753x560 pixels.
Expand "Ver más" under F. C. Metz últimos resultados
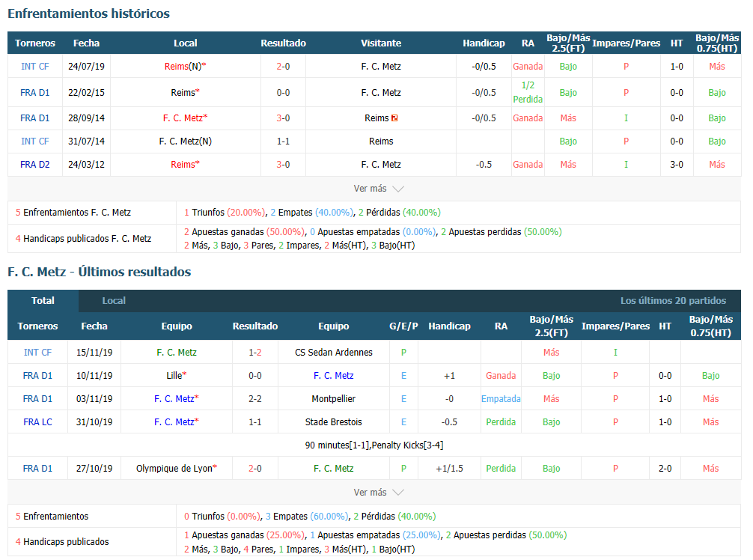point(379,493)
